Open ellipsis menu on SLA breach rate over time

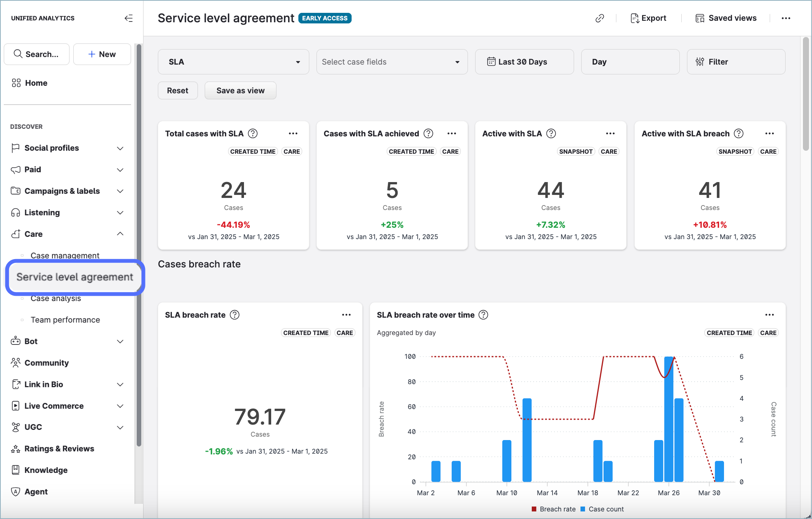[x=769, y=315]
